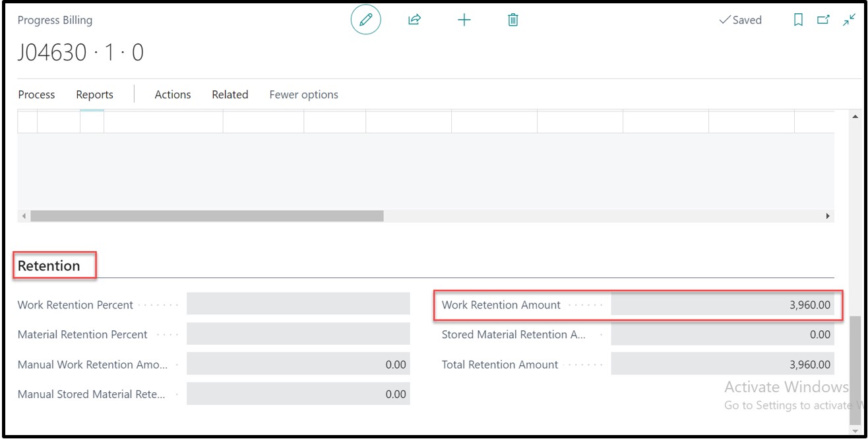This screenshot has height=439, width=868.
Task: Collapse the Retention section header
Action: [49, 266]
